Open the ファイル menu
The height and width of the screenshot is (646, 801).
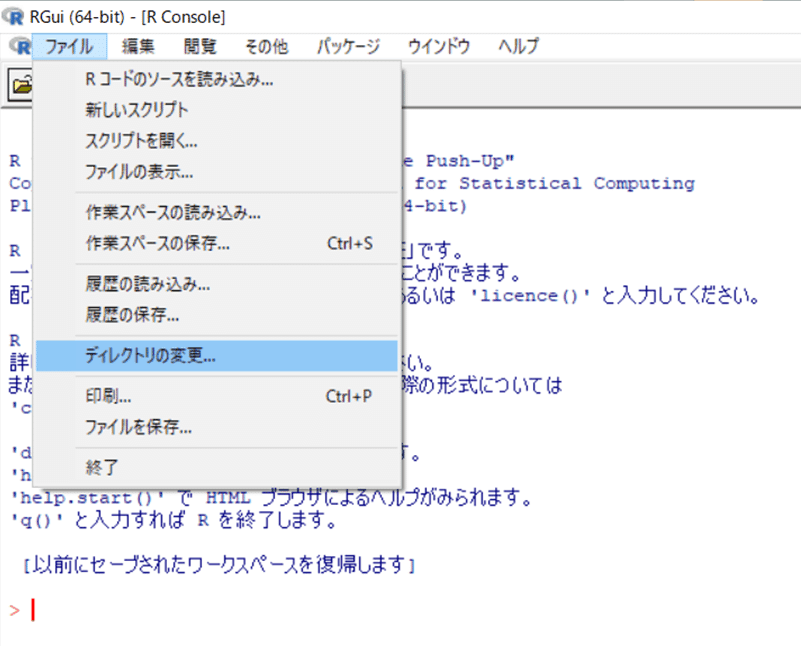pyautogui.click(x=69, y=46)
